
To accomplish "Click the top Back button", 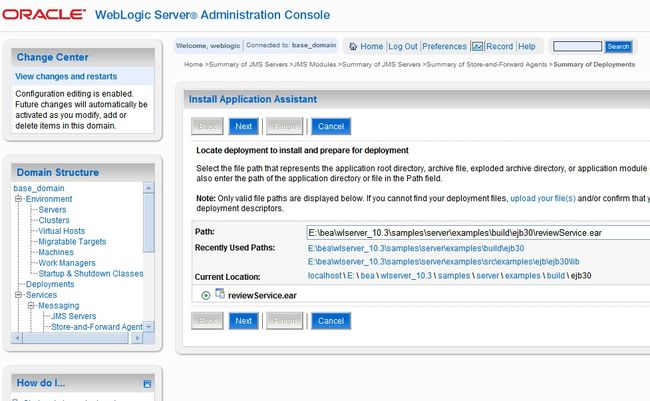I will (x=207, y=126).
